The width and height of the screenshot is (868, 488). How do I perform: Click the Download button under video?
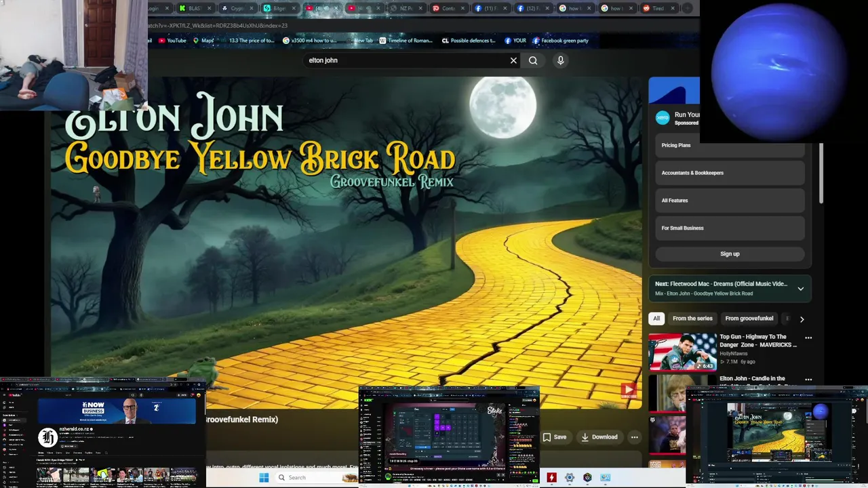pyautogui.click(x=599, y=437)
